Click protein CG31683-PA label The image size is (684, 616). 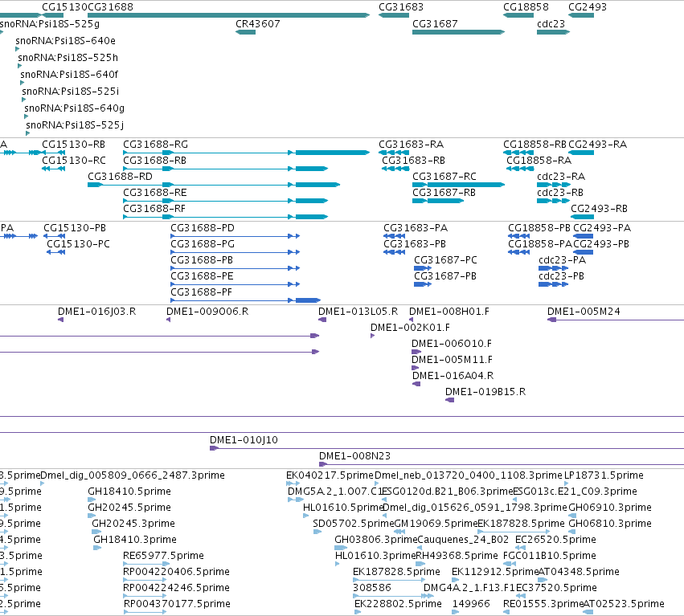tap(416, 228)
